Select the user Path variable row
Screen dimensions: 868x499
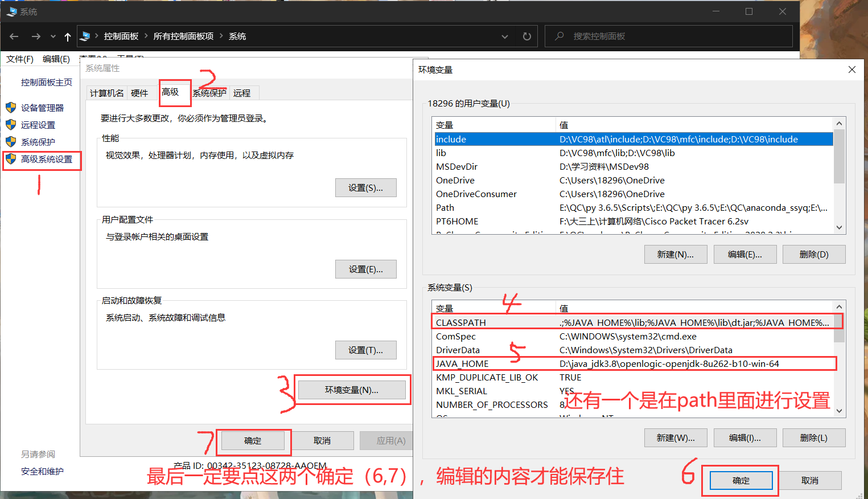(633, 207)
